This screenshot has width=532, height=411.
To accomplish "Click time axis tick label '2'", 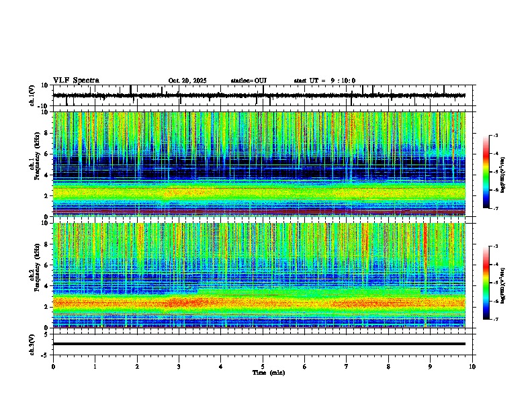I will tap(137, 367).
